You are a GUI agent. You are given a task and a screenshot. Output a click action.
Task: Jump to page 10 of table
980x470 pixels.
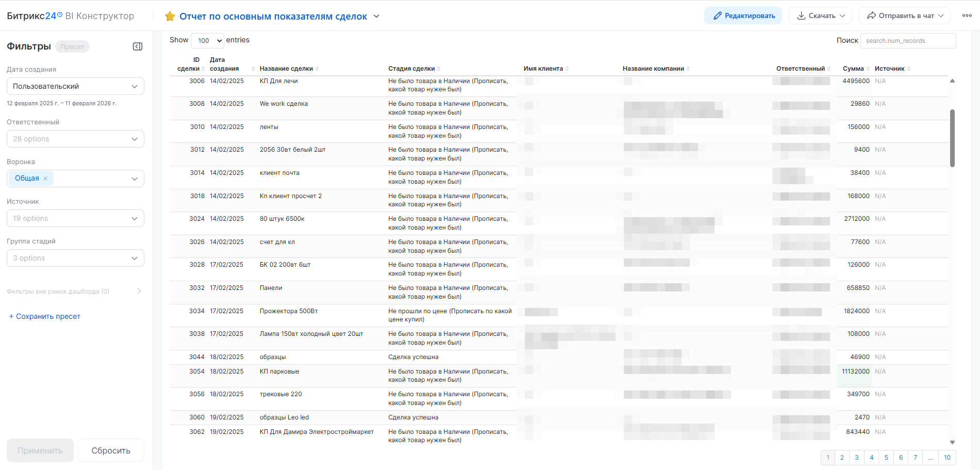(x=947, y=458)
